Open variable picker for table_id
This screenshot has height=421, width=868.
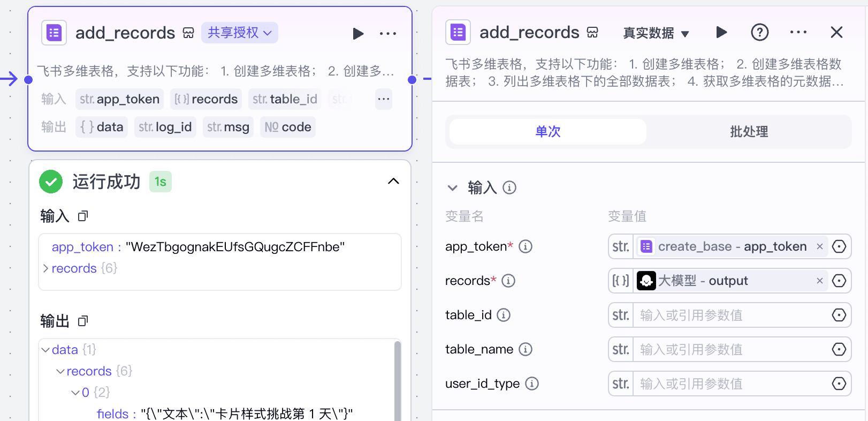coord(839,315)
